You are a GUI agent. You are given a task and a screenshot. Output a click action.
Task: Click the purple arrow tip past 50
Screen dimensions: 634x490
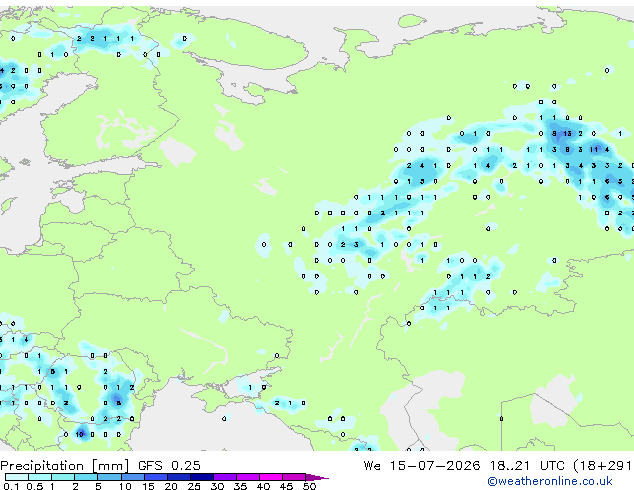point(317,477)
